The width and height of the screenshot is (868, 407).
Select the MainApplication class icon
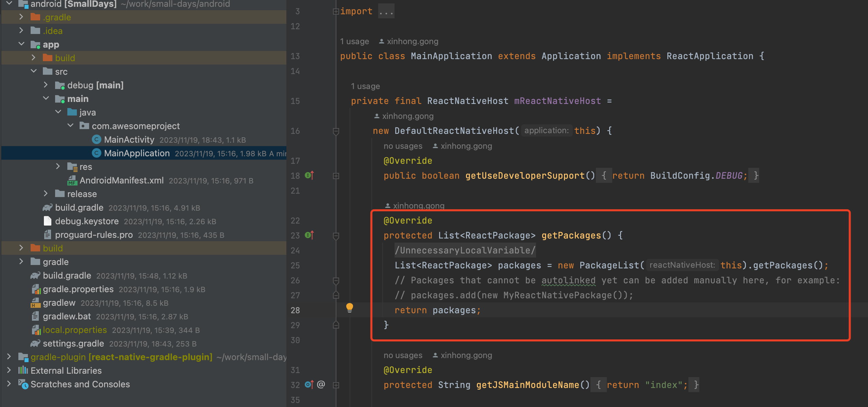(97, 153)
